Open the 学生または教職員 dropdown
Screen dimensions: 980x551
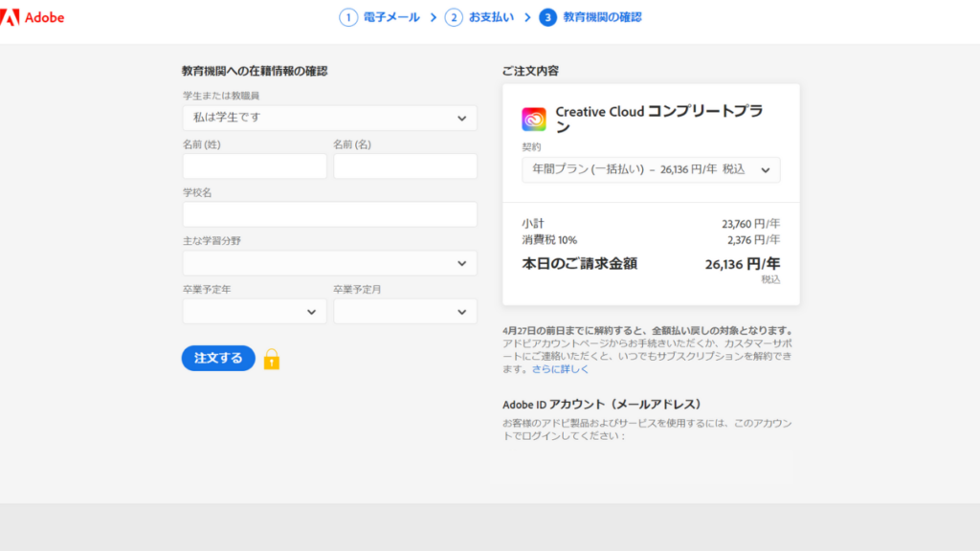(330, 118)
